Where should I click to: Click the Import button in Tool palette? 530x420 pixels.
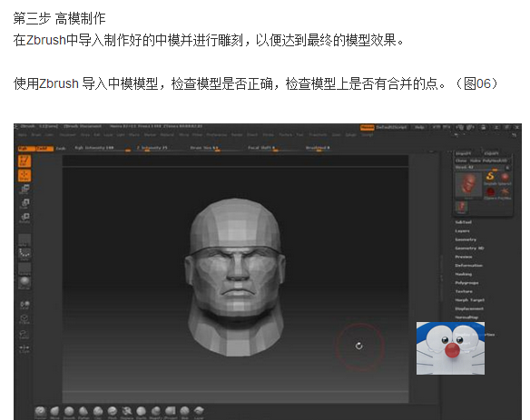point(463,153)
